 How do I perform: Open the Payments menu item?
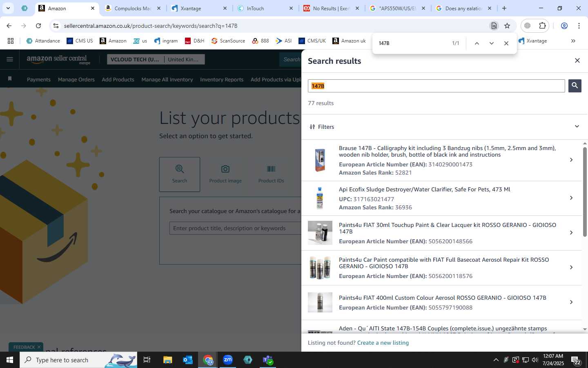tap(39, 80)
